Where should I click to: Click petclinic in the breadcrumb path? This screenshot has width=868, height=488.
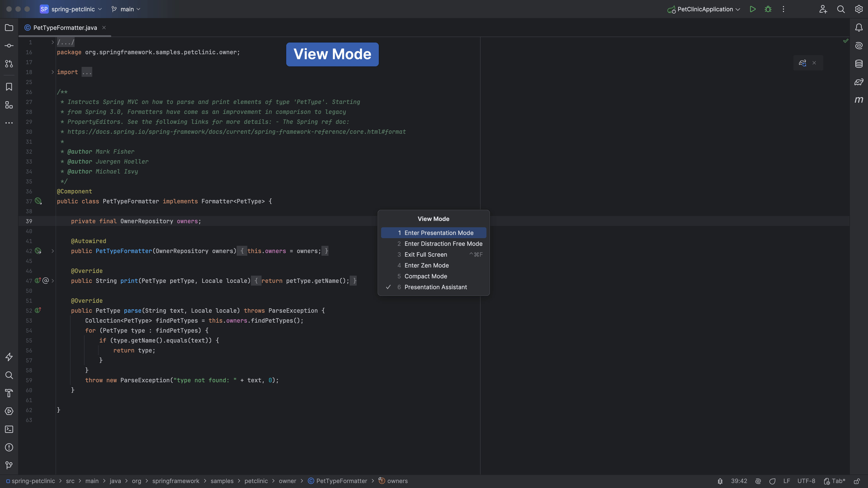pos(256,481)
